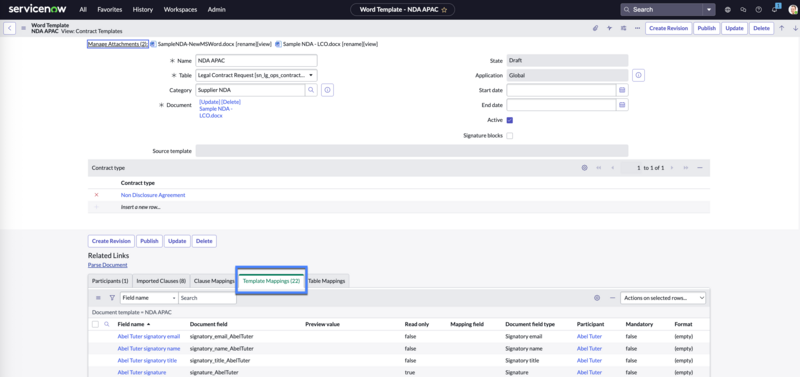The width and height of the screenshot is (800, 377).
Task: Delete Non Disclosure Agreement row with red X
Action: pos(96,195)
